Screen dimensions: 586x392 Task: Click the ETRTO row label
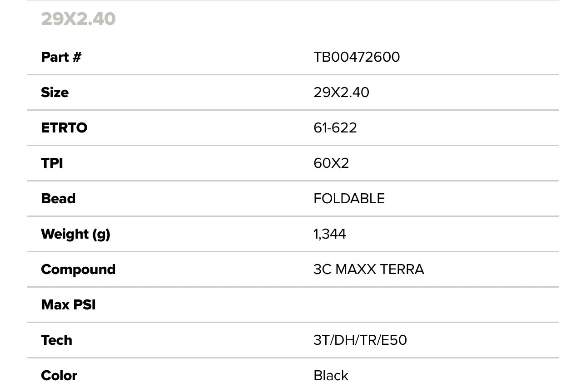point(64,128)
